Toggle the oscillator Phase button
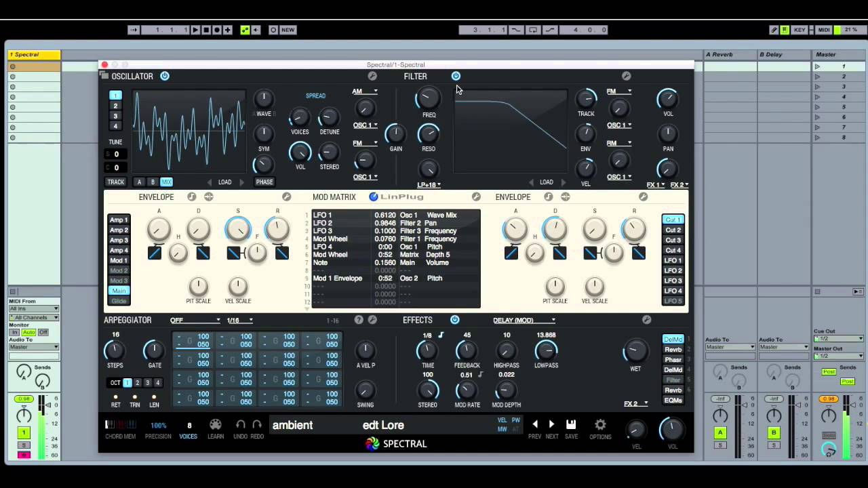The height and width of the screenshot is (488, 868). point(264,182)
